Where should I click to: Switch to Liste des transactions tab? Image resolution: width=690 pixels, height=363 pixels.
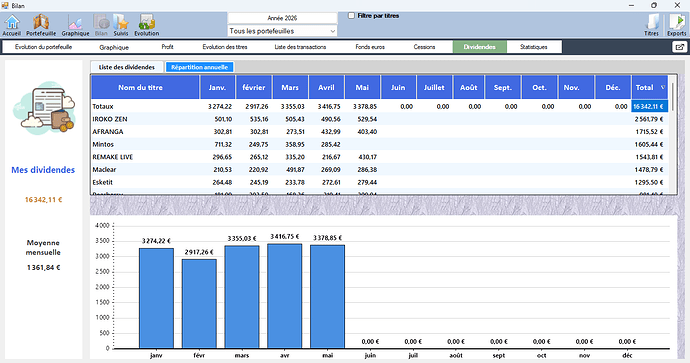click(x=300, y=47)
